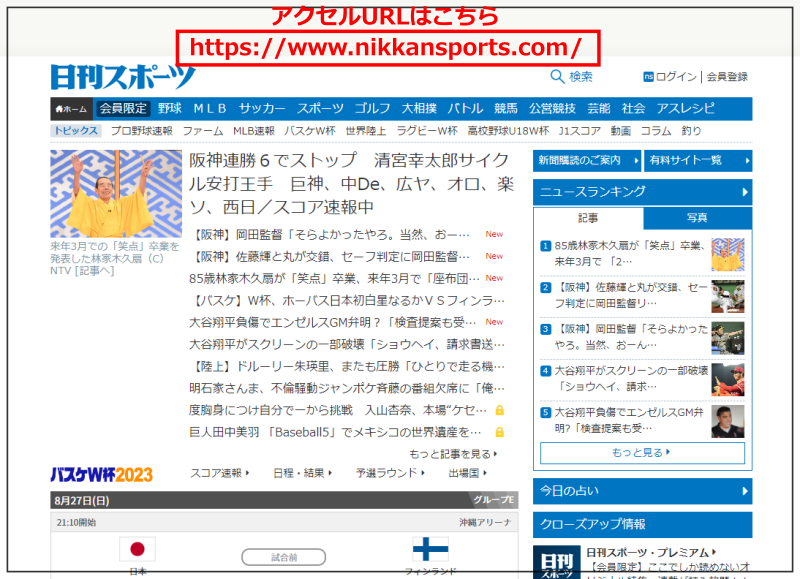
Task: Open the サッカー menu item
Action: tap(262, 109)
